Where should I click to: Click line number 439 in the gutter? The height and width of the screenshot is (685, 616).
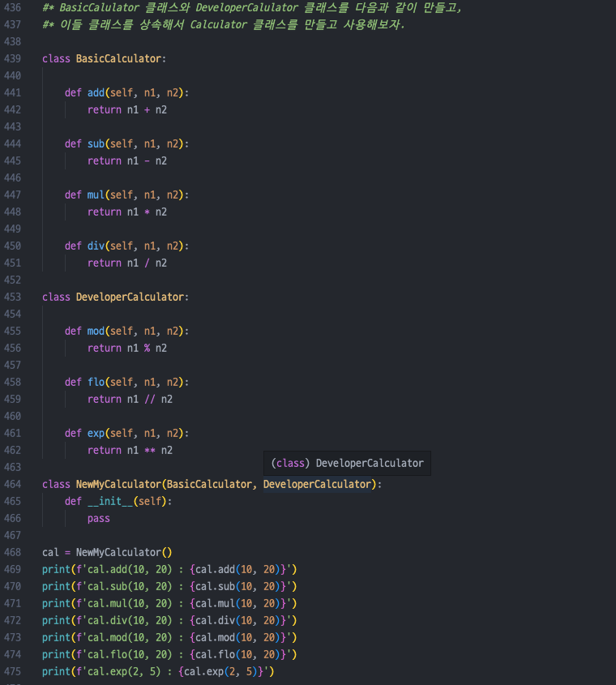tap(12, 58)
